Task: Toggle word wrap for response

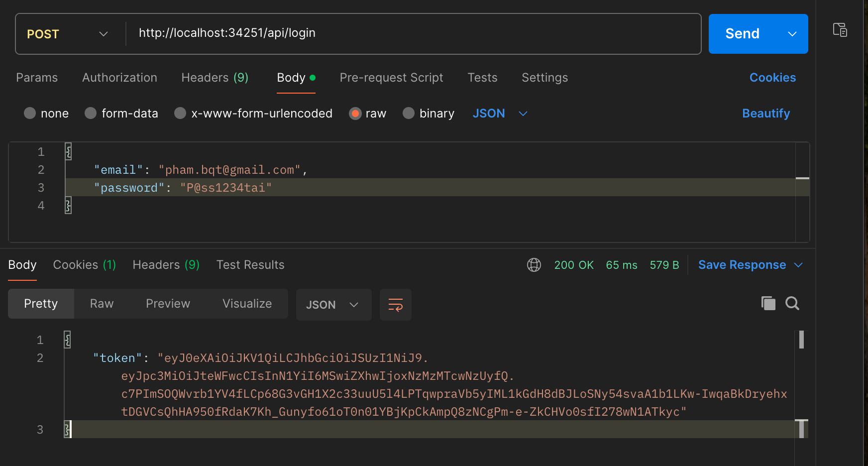Action: pyautogui.click(x=396, y=305)
